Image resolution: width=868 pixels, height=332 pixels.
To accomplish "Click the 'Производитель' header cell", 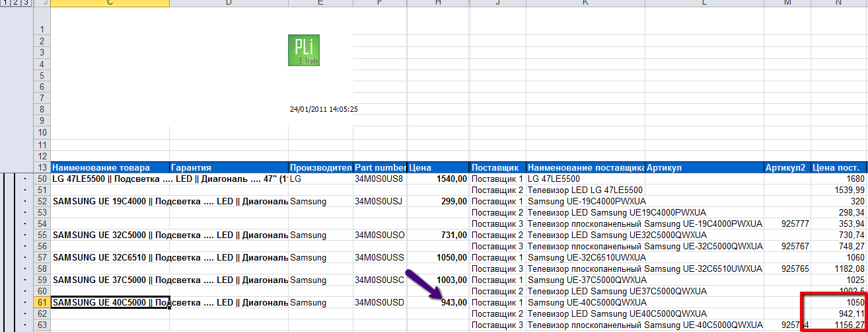I will point(320,167).
